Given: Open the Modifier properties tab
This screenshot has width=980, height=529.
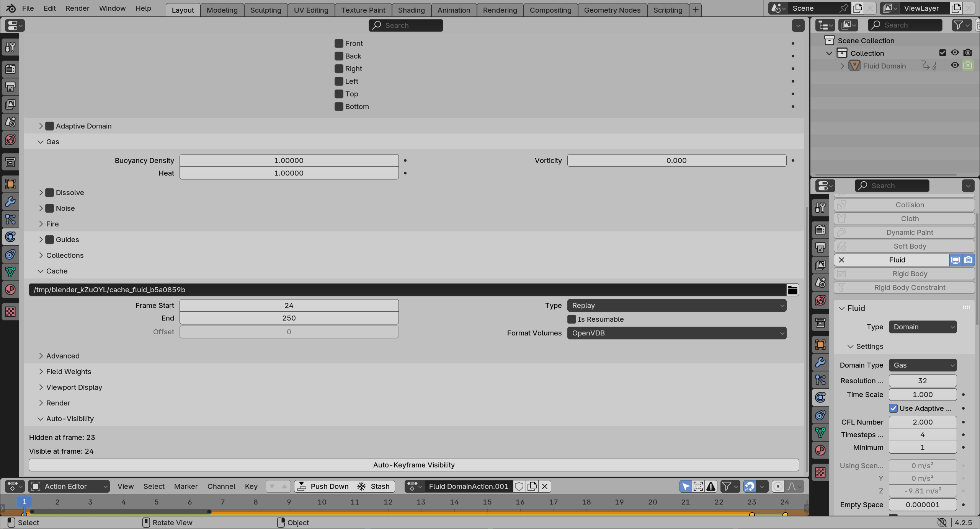Looking at the screenshot, I should coord(820,362).
